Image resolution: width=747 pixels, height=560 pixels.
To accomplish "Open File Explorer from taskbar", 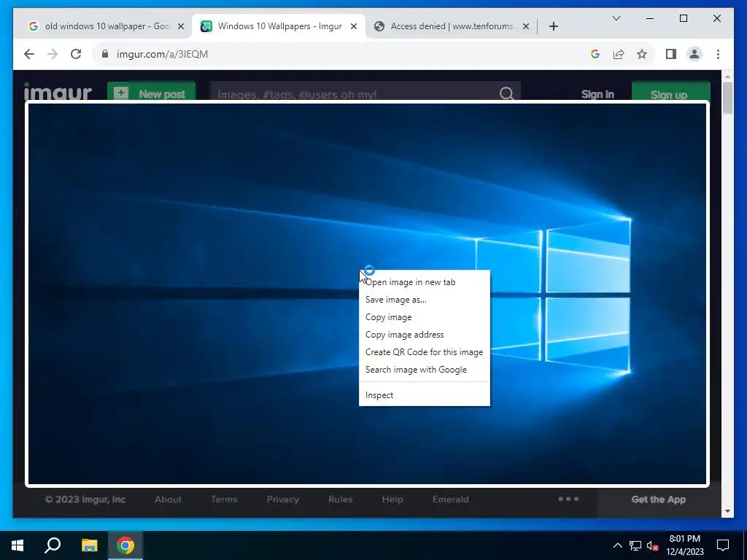I will 89,545.
